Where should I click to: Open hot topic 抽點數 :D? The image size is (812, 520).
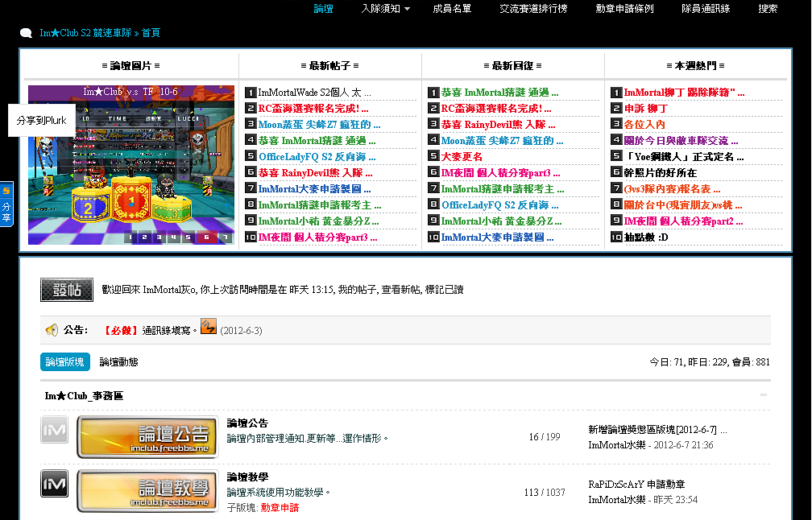coord(646,237)
